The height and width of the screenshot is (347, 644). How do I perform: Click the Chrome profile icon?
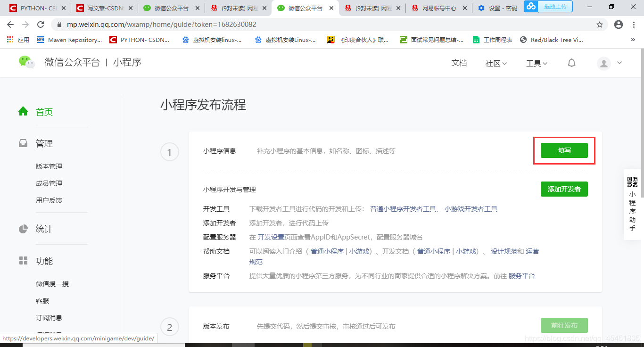coord(619,25)
